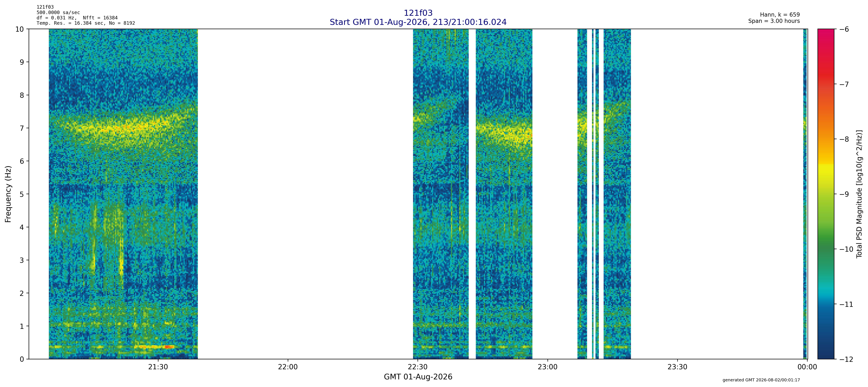Click frequency axis tick label 6
868x387 pixels.
pos(22,162)
